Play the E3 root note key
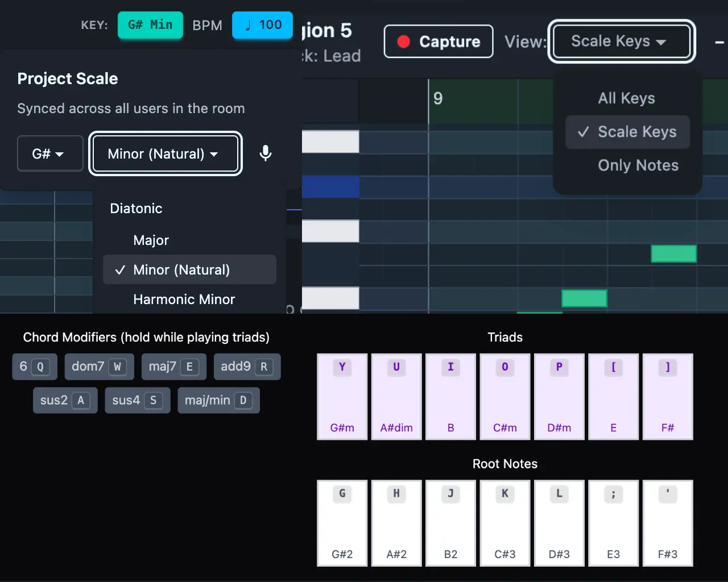 coord(613,523)
